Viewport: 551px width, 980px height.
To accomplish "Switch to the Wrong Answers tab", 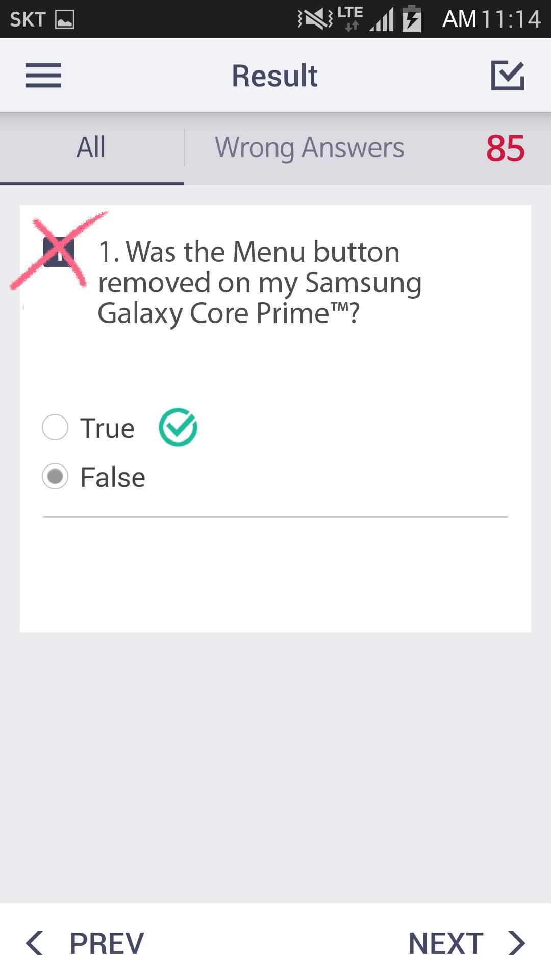I will click(309, 148).
